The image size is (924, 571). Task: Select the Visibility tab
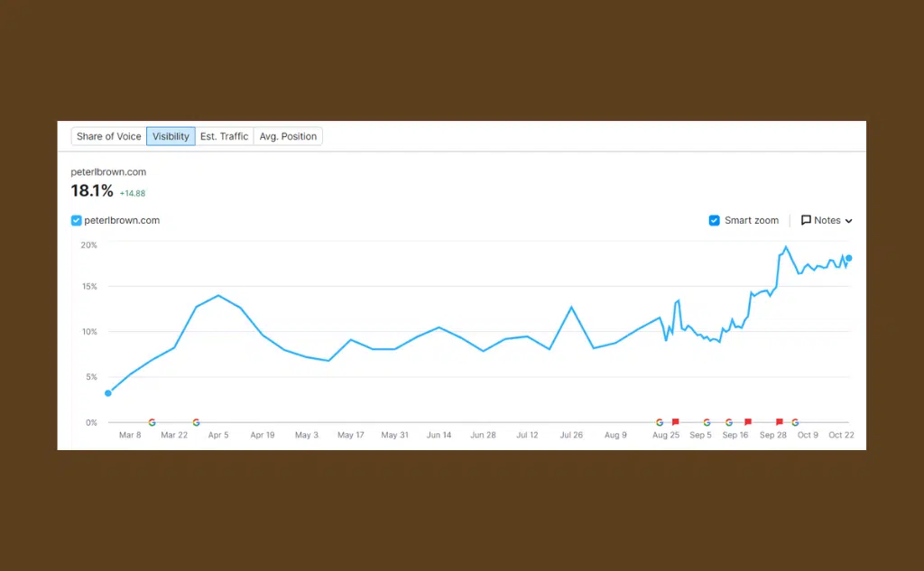tap(171, 136)
